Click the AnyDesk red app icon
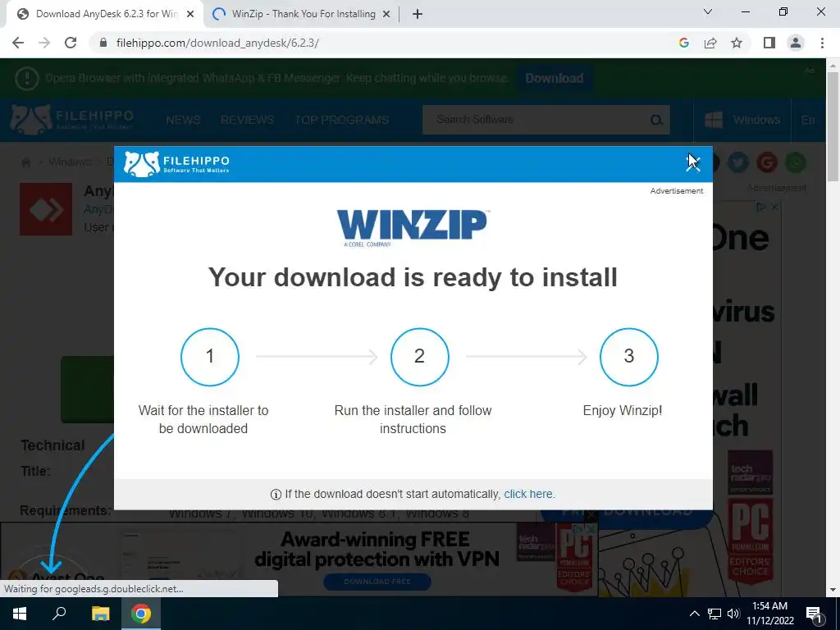This screenshot has height=630, width=840. pyautogui.click(x=46, y=209)
